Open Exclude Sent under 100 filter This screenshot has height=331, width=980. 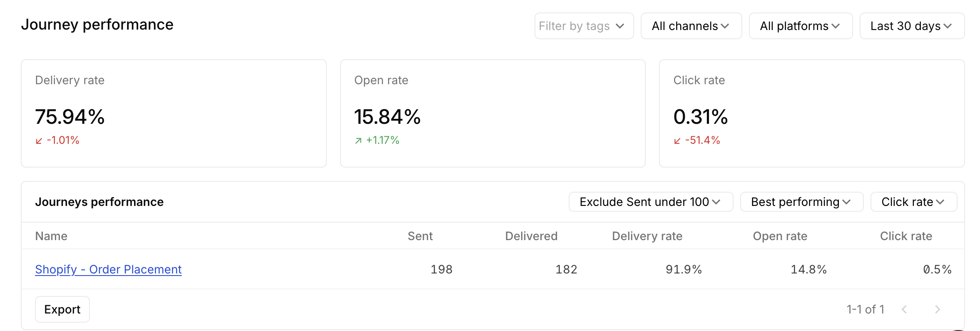[x=650, y=202]
